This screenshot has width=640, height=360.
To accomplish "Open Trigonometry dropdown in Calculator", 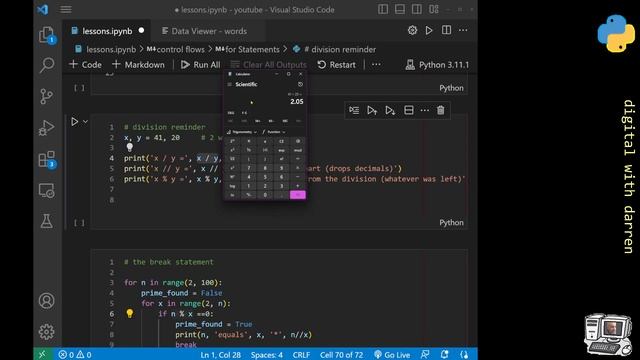I will pos(242,132).
